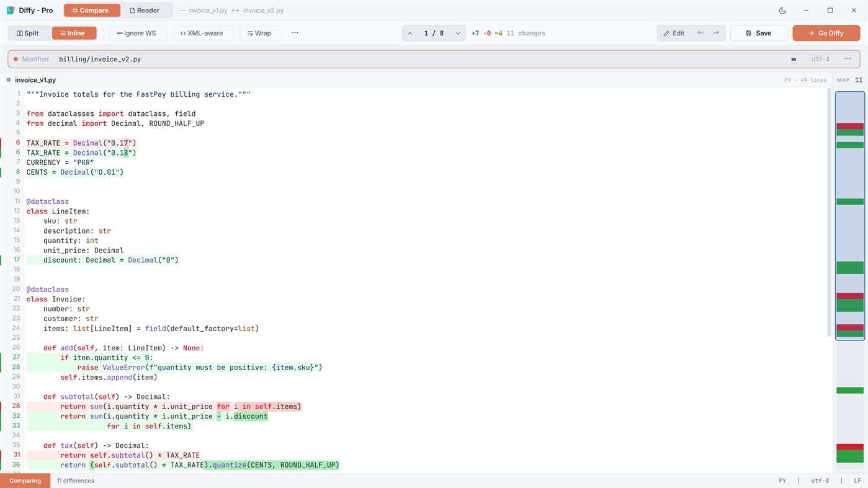
Task: Click the Go Diffy button
Action: point(826,33)
